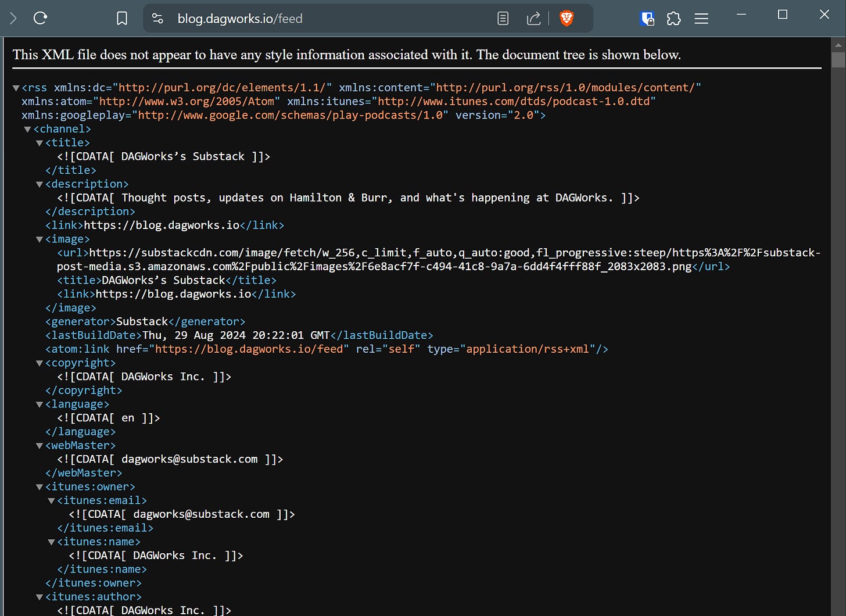Bookmark this page with the bookmark icon
846x616 pixels.
pos(122,19)
